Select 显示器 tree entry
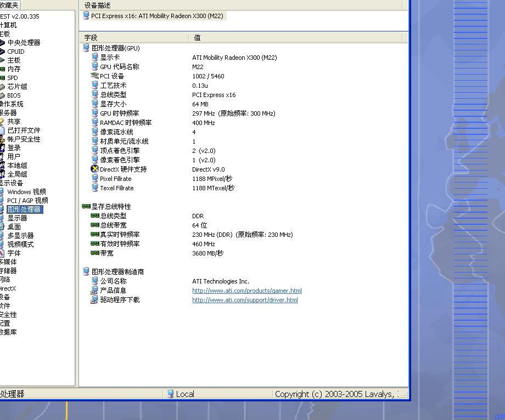 17,218
